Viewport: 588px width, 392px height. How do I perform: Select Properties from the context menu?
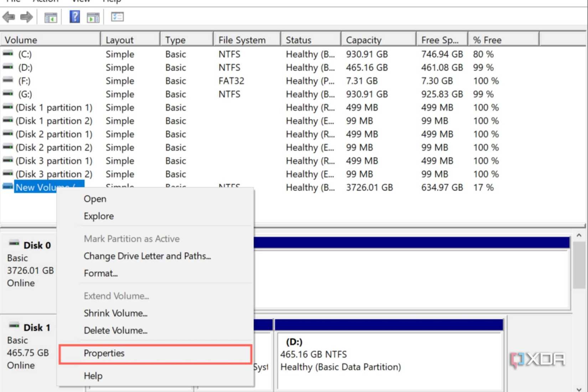pos(104,354)
